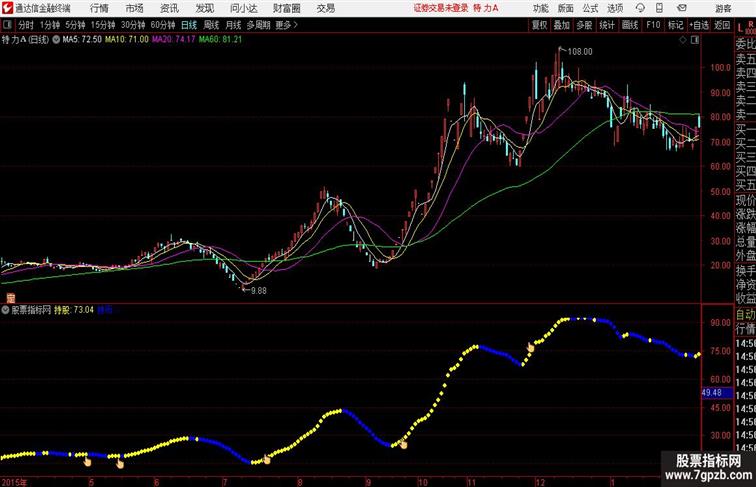Click the 复权 toolbar button

539,25
